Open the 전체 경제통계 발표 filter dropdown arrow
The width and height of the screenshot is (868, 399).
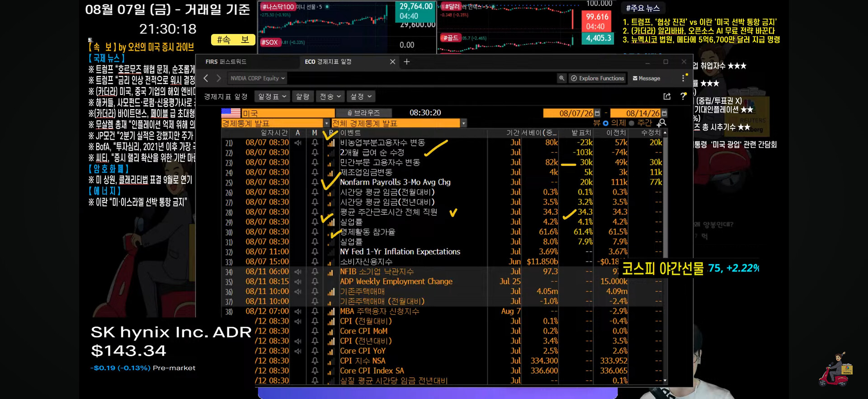point(463,123)
